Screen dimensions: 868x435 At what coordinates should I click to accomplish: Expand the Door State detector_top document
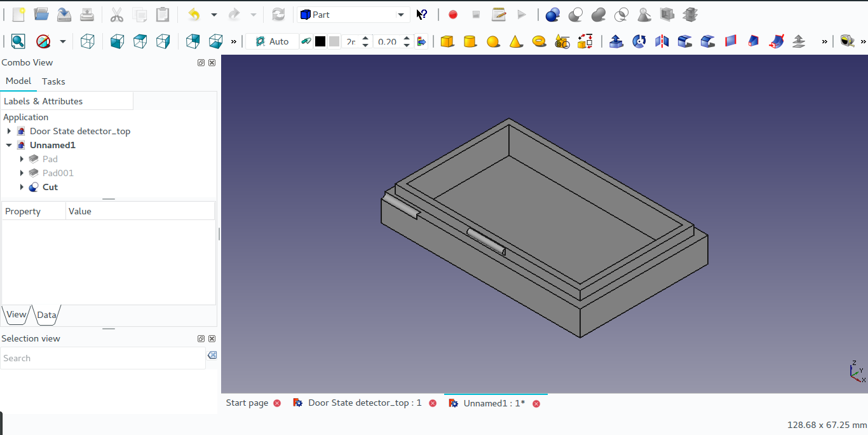[x=9, y=131]
